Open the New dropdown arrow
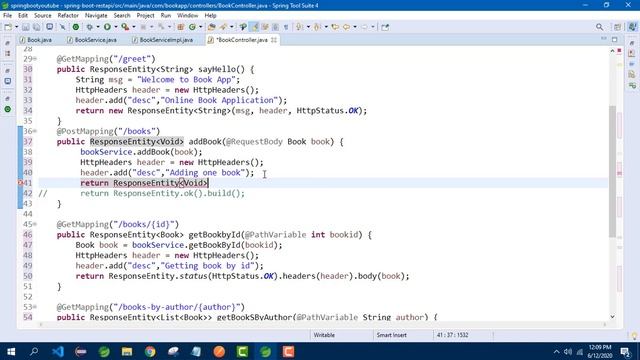Image resolution: width=640 pixels, height=360 pixels. [x=16, y=27]
